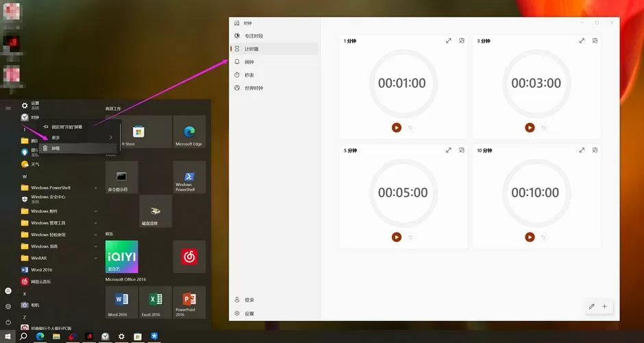644x343 pixels.
Task: Choose 固定到开始屏幕 in context menu
Action: point(79,127)
